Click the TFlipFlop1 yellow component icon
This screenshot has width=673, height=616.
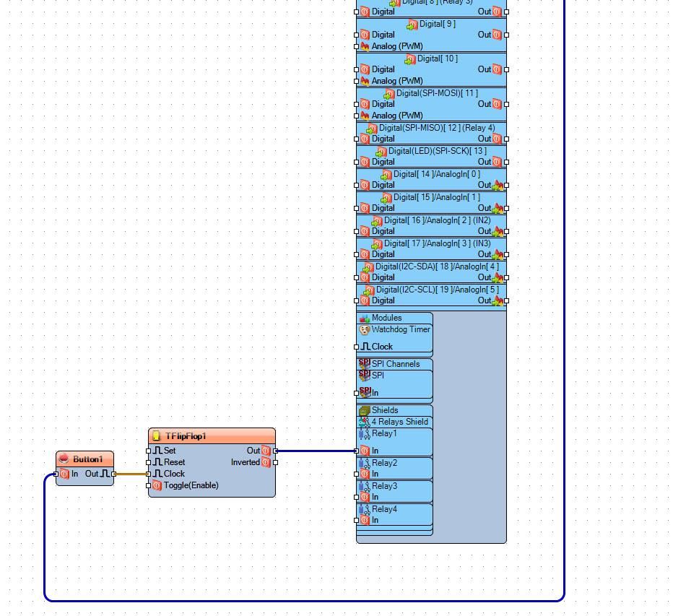tap(156, 435)
